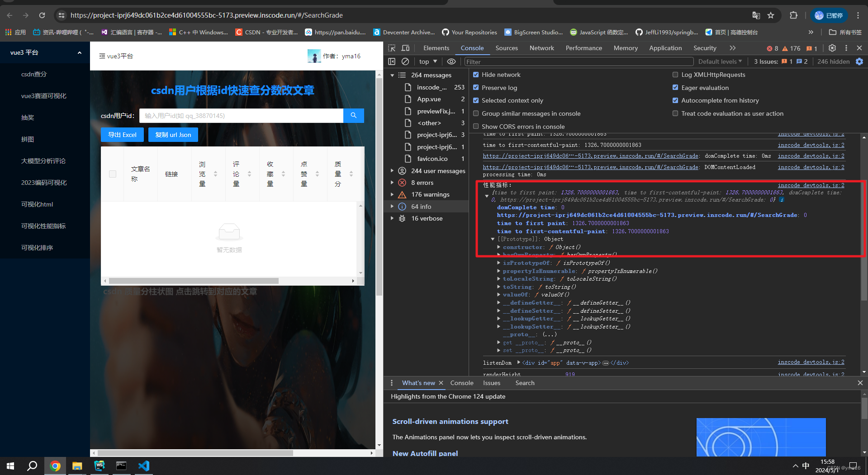The height and width of the screenshot is (475, 868).
Task: Expand the 16 verbose group
Action: coord(392,218)
